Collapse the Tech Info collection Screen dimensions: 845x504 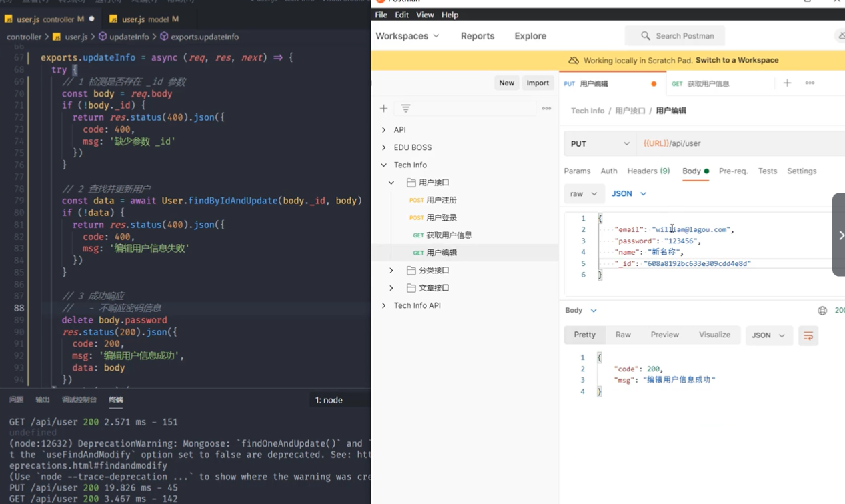pyautogui.click(x=383, y=165)
